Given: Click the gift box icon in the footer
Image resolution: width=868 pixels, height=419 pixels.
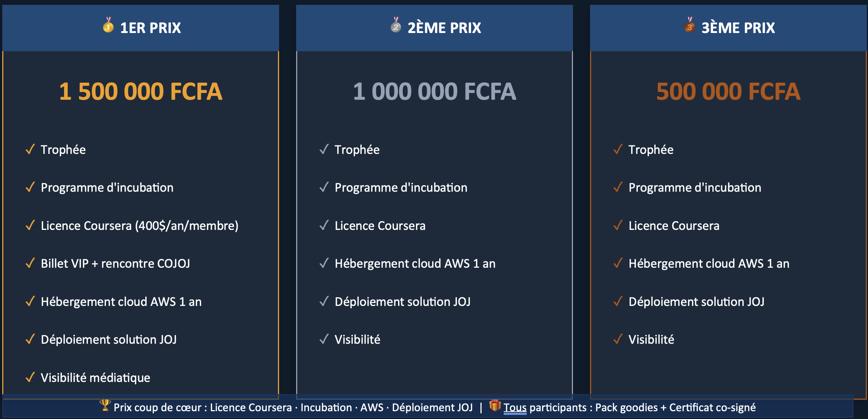Looking at the screenshot, I should point(495,406).
